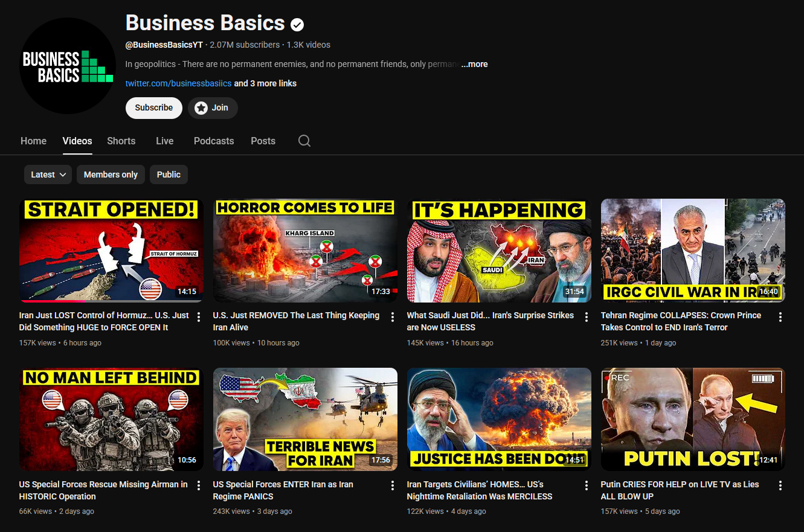Switch to the Podcasts tab
804x532 pixels.
coord(214,141)
